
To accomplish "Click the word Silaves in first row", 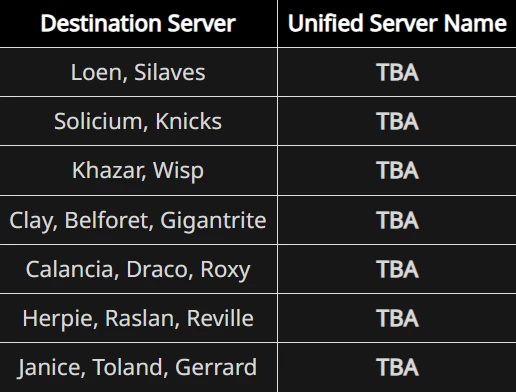I will point(170,72).
